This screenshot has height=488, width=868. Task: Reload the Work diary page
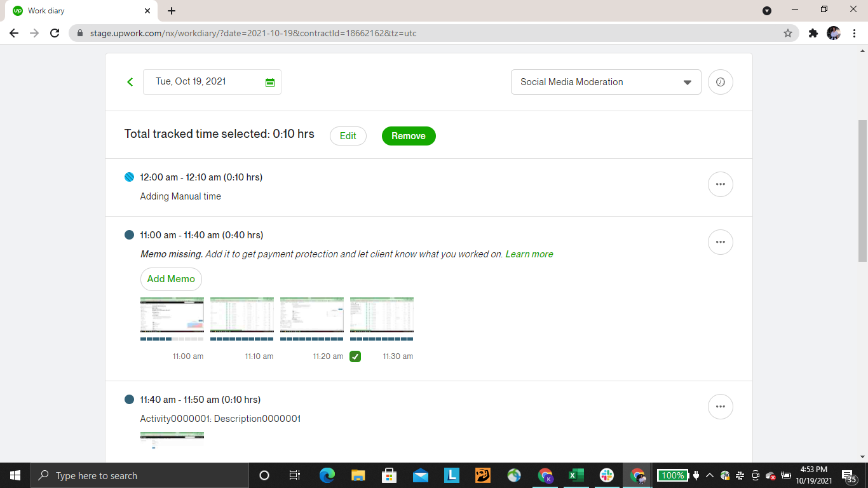[55, 33]
